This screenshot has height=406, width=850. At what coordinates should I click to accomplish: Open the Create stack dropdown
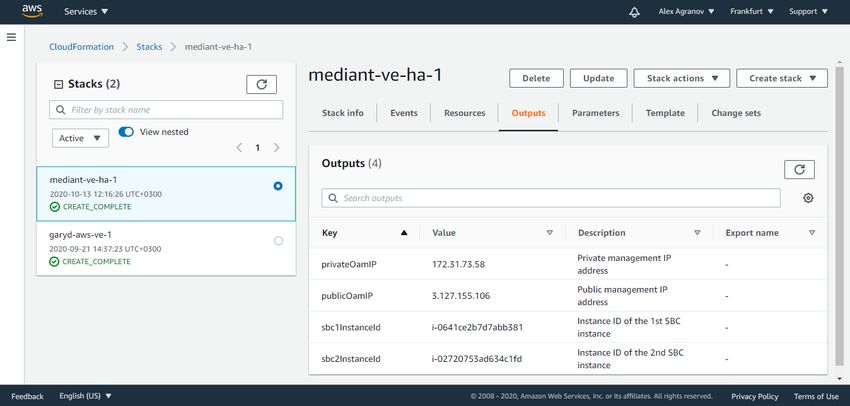tap(782, 78)
